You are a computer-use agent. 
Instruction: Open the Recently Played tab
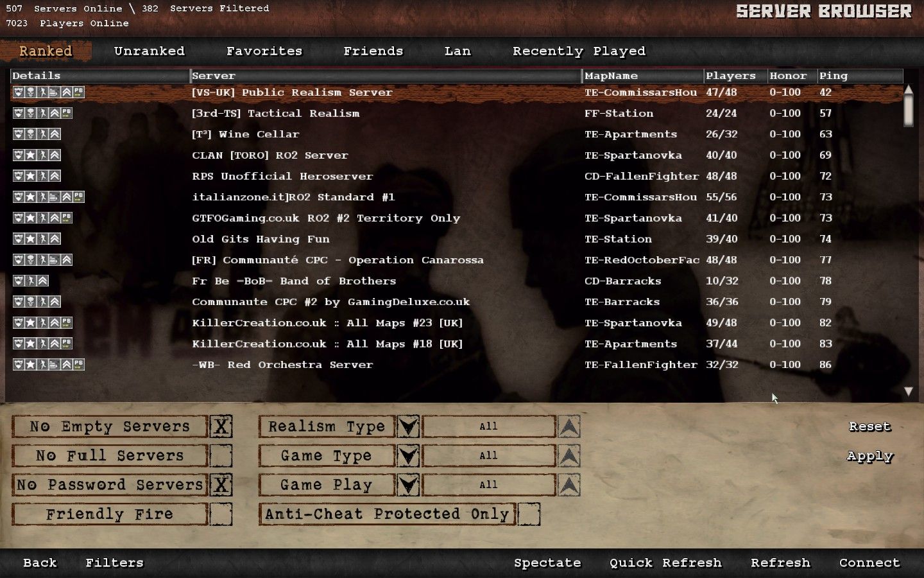point(579,51)
